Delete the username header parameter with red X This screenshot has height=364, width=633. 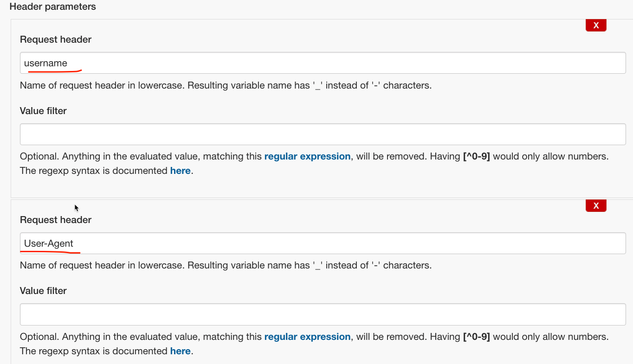596,26
